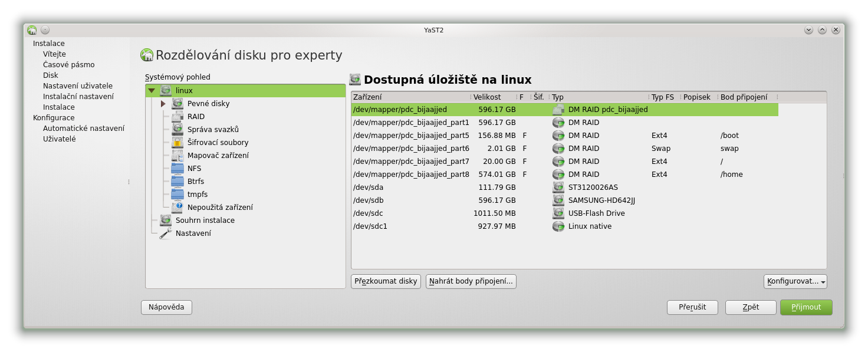Click the Btrfs folder icon
This screenshot has width=868, height=352.
click(177, 181)
